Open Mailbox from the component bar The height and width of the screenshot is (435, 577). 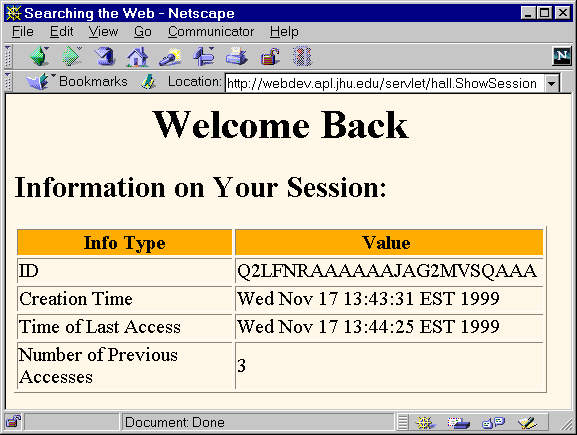459,422
